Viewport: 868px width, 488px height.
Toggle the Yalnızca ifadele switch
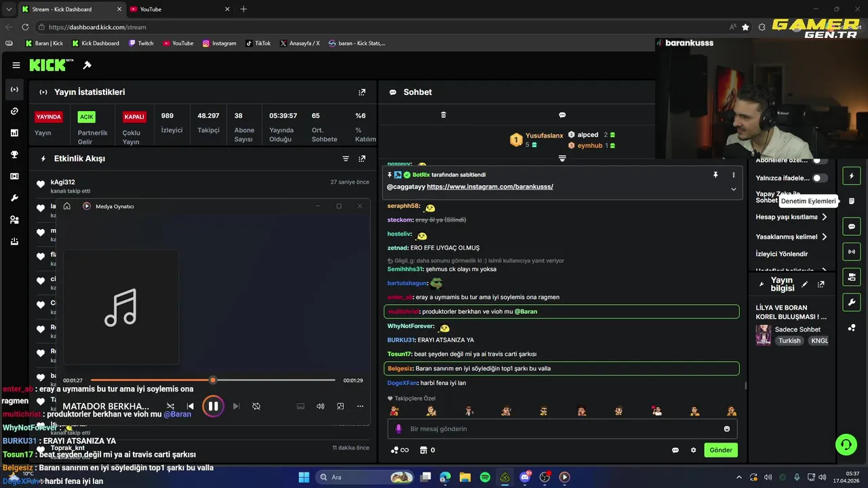[x=821, y=178]
